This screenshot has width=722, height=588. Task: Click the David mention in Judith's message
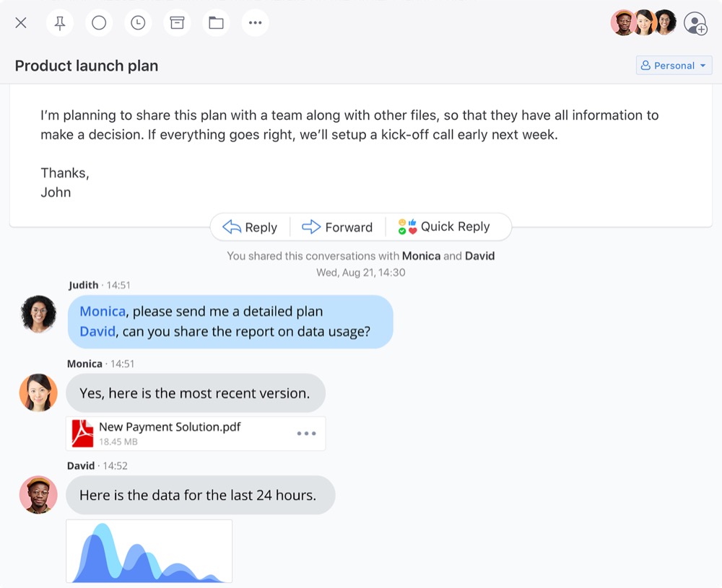[x=97, y=331]
